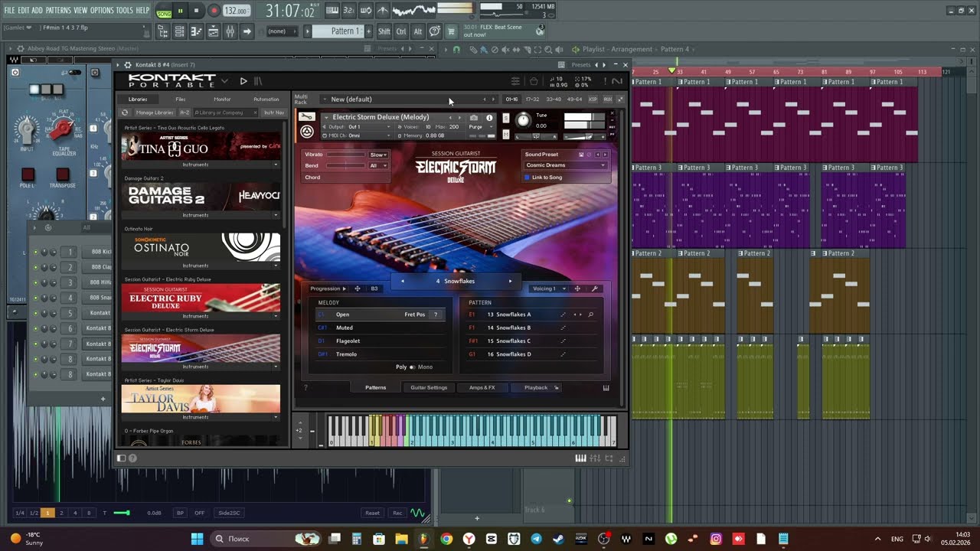Click the Tune knob
980x551 pixels.
523,120
